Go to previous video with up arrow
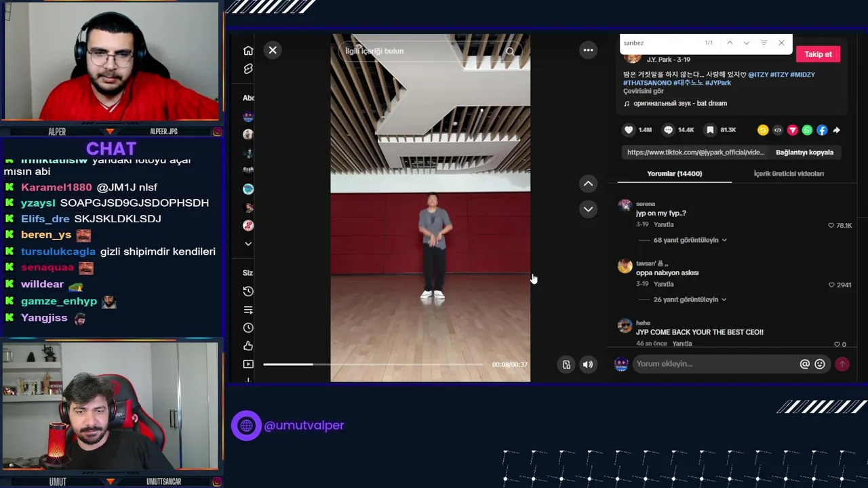The image size is (868, 488). pos(588,184)
